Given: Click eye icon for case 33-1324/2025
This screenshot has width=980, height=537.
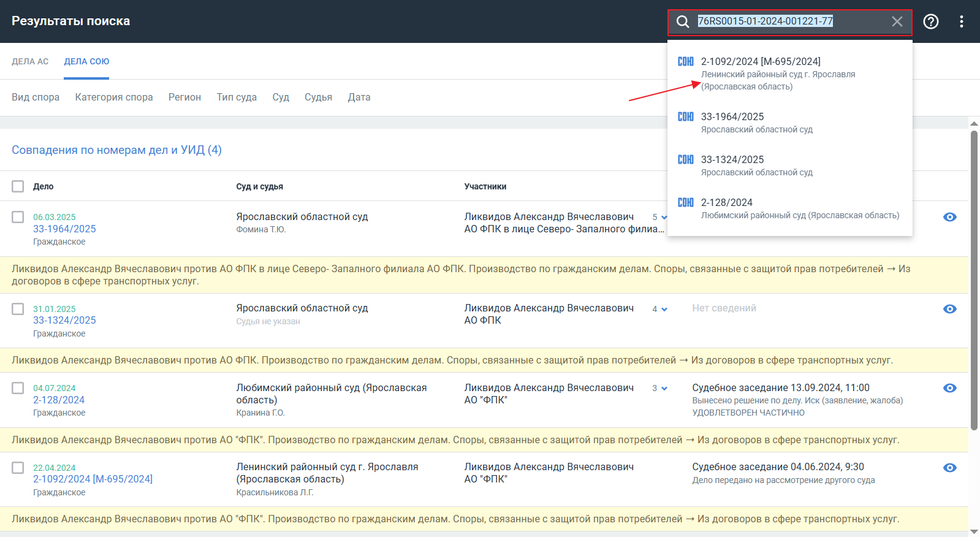Looking at the screenshot, I should (x=949, y=309).
